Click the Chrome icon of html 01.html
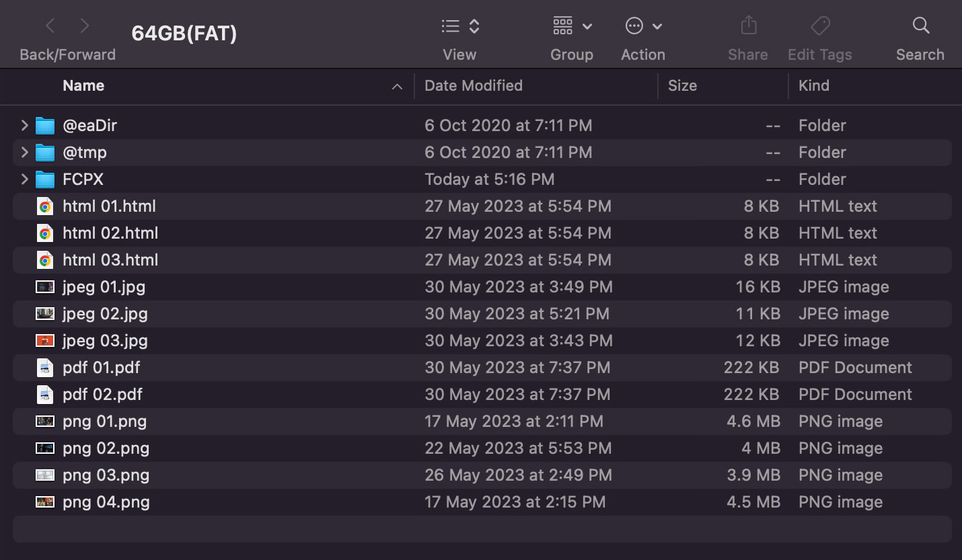This screenshot has height=560, width=962. [x=45, y=206]
